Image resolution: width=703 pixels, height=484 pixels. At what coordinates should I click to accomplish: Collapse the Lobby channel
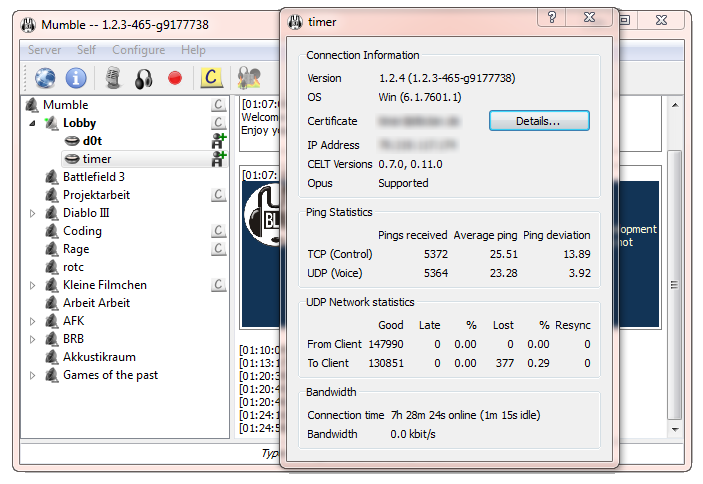[32, 123]
